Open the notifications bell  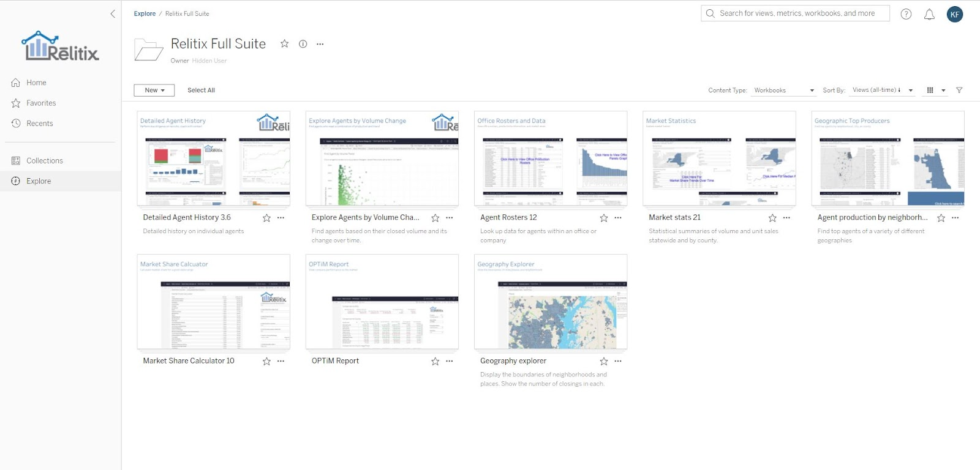tap(929, 14)
